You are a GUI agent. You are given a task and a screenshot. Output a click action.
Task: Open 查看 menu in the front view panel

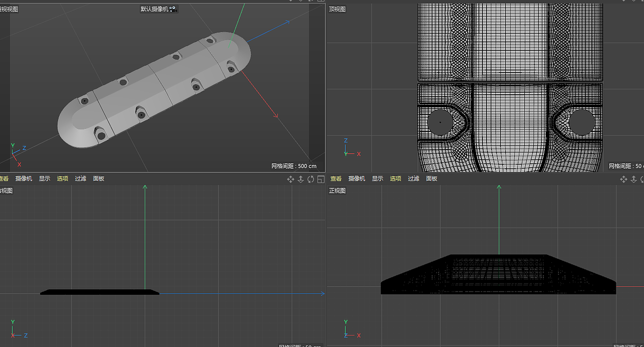pyautogui.click(x=336, y=179)
